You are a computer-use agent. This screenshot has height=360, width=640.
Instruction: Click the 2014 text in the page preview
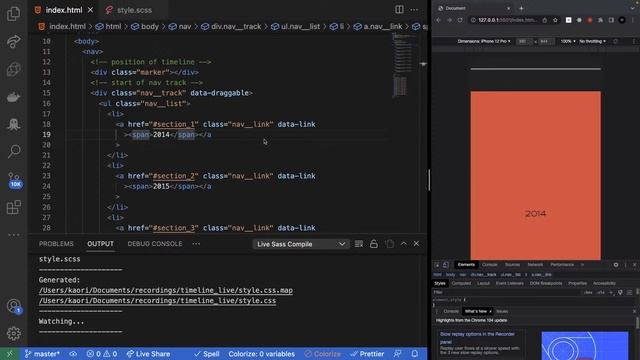click(x=536, y=213)
